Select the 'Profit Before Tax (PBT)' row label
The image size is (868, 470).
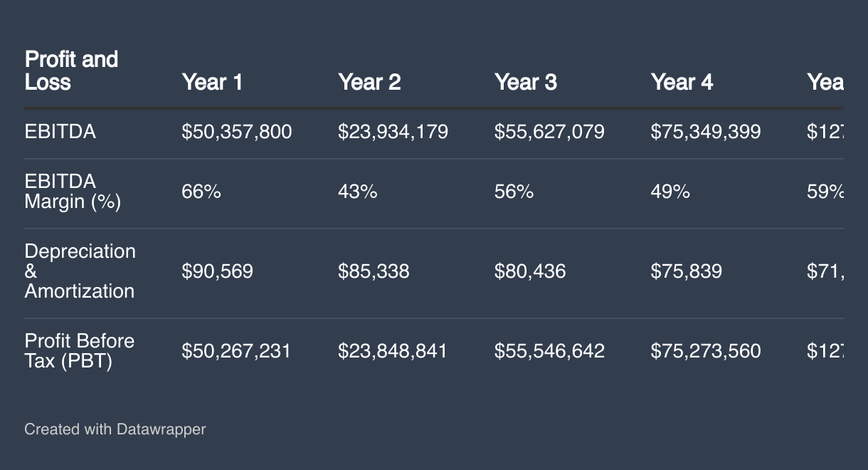tap(79, 351)
